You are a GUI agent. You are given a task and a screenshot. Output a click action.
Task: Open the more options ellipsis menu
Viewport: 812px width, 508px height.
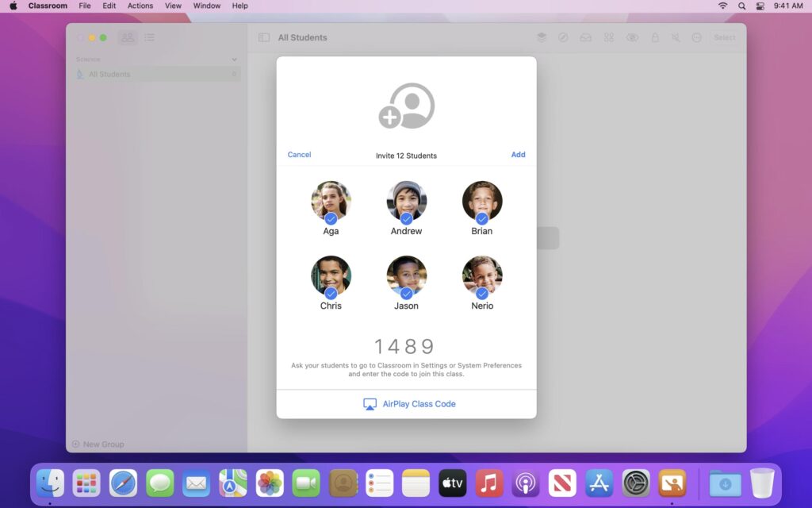[696, 37]
